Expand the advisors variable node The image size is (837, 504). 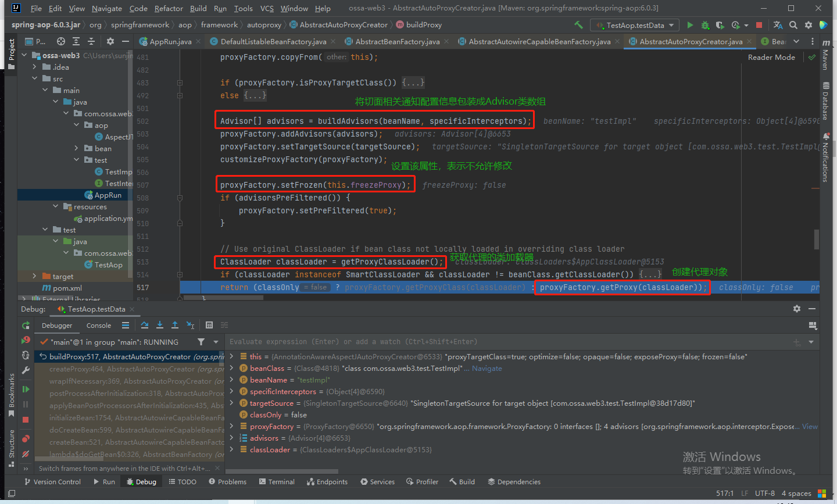click(x=232, y=438)
